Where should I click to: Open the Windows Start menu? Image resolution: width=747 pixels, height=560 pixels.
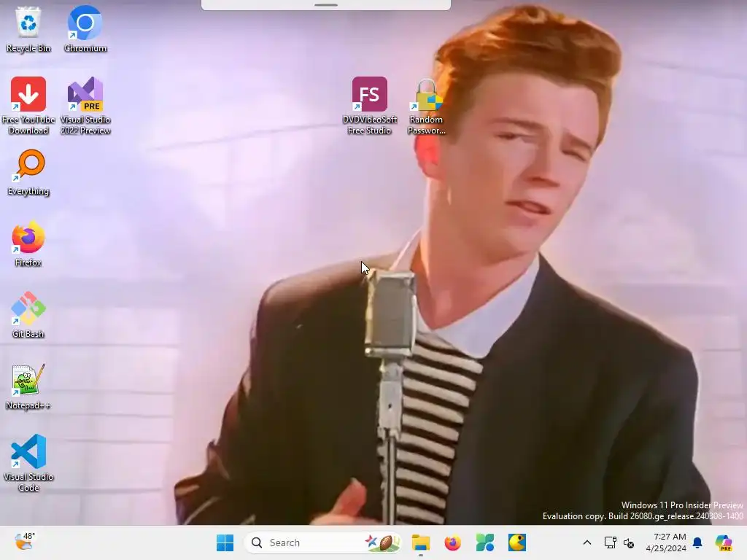tap(225, 542)
